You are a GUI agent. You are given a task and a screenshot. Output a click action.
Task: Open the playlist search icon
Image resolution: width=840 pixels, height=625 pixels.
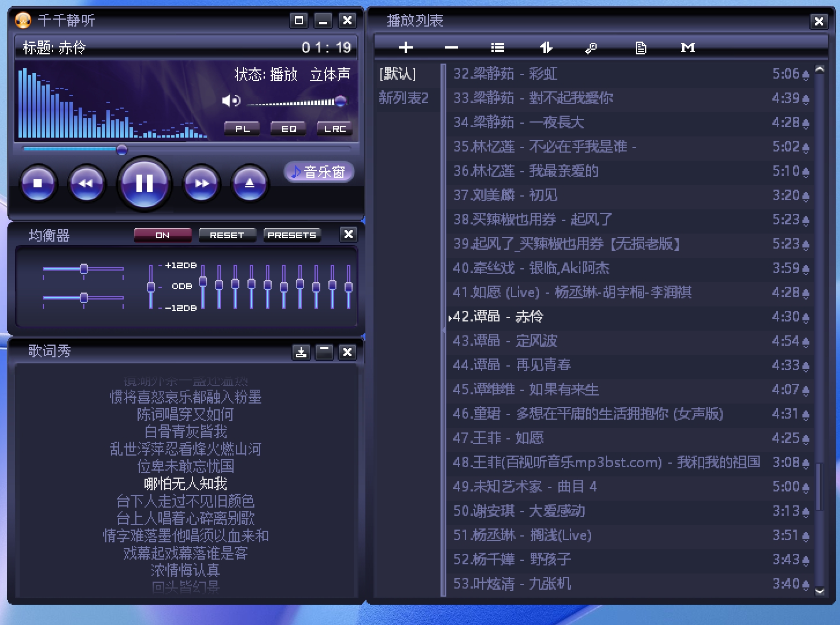coord(591,48)
